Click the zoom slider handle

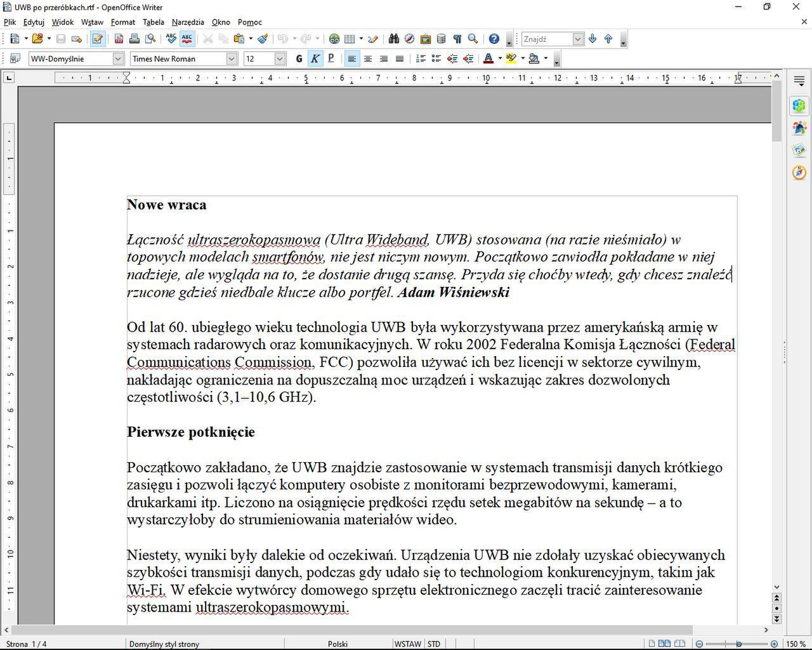click(739, 644)
